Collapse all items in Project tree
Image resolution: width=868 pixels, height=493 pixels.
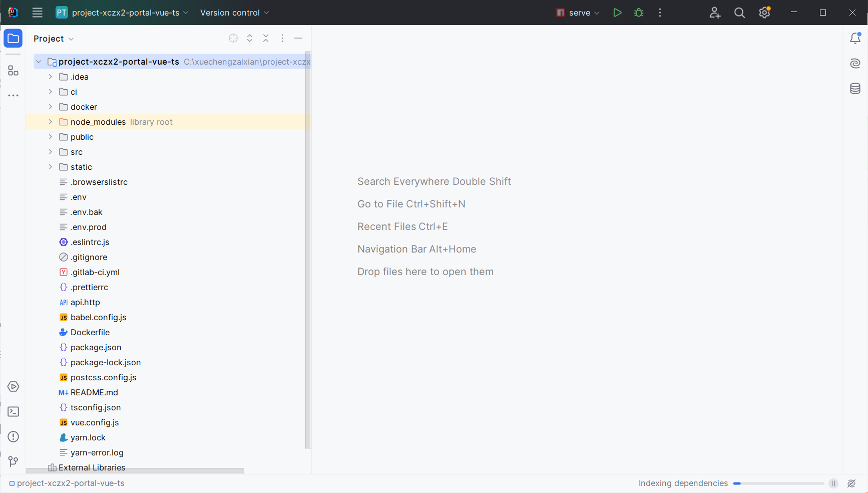pyautogui.click(x=266, y=38)
